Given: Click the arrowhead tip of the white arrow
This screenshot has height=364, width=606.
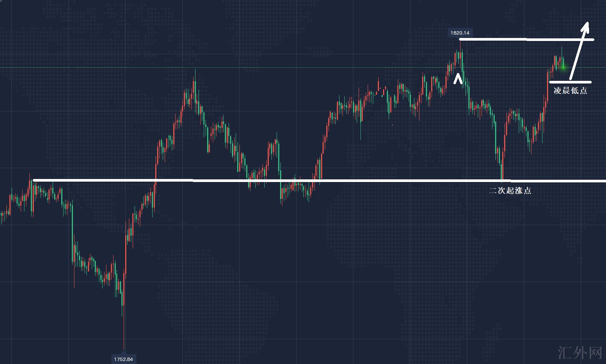Looking at the screenshot, I should click(x=587, y=23).
